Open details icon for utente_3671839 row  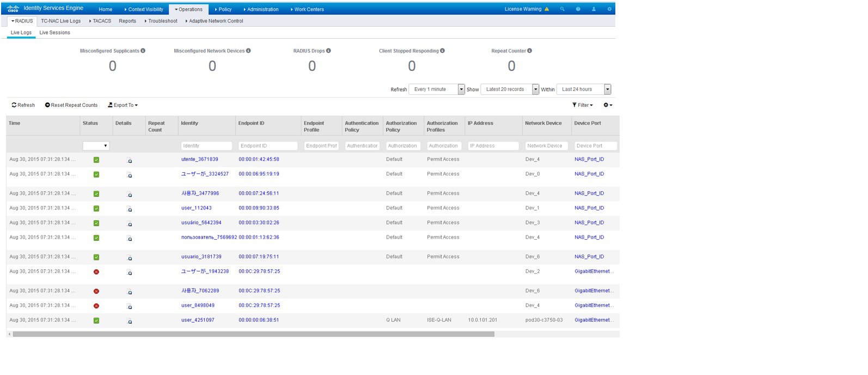click(130, 161)
